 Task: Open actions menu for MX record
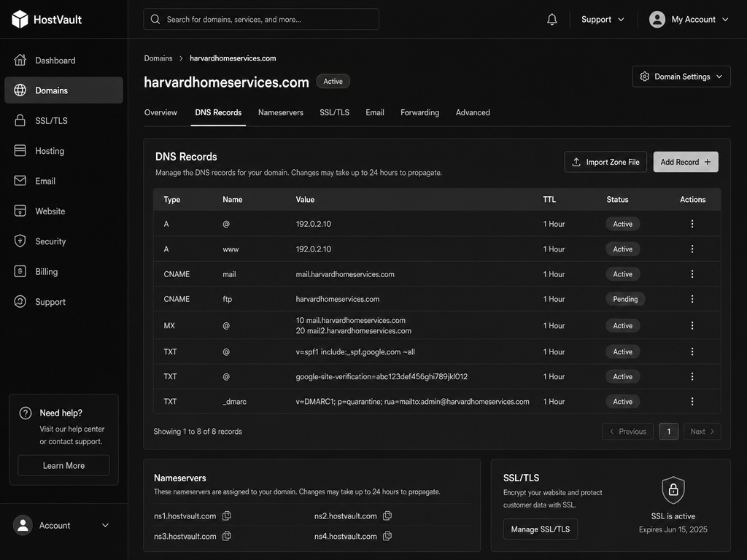click(x=692, y=326)
